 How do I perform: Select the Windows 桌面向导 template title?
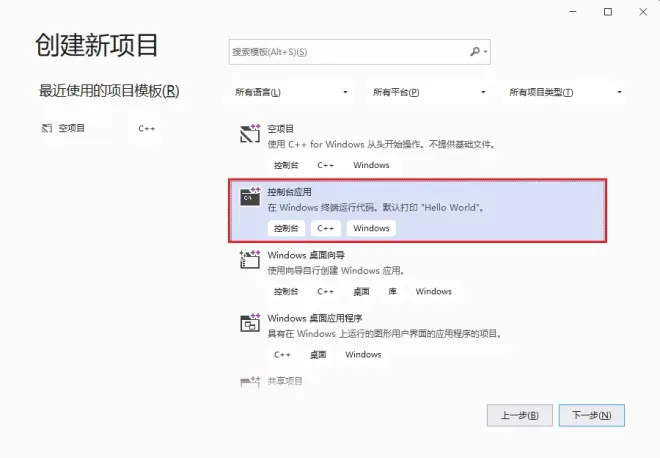point(306,255)
